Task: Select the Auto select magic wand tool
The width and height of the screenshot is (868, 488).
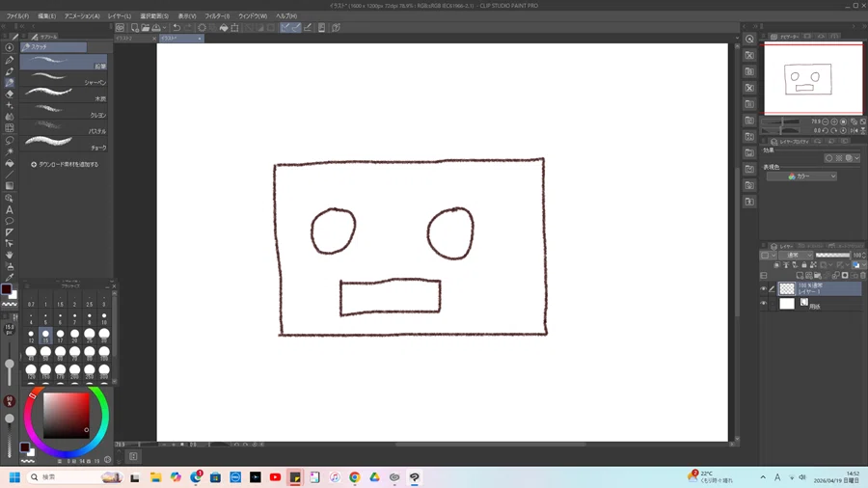Action: pyautogui.click(x=10, y=151)
